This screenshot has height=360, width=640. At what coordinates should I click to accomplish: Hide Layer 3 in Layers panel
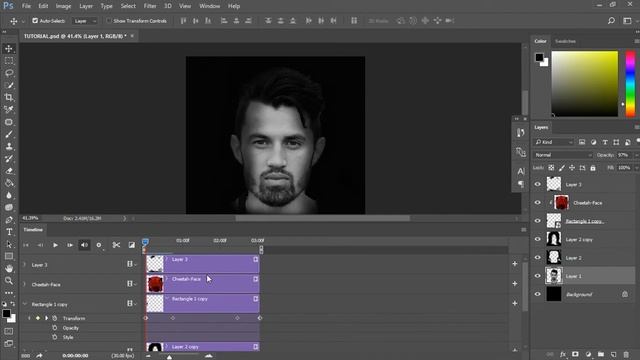[x=538, y=184]
